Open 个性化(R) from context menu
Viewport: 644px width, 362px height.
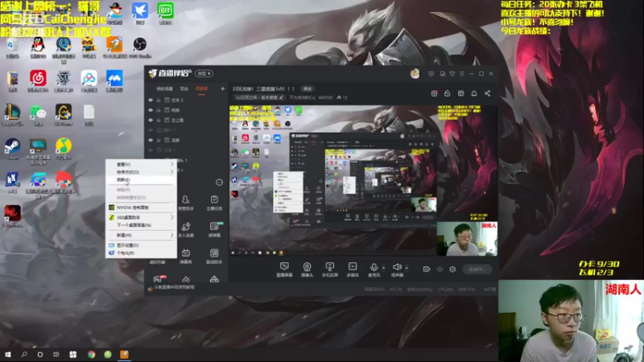point(141,253)
